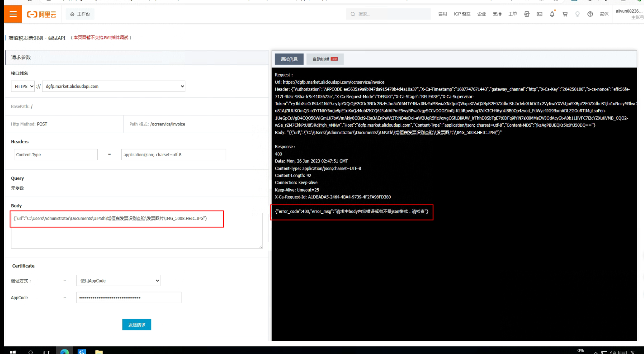Screen dimensions: 644x354
Task: Open the aliyun08236 account menu
Action: click(x=630, y=14)
